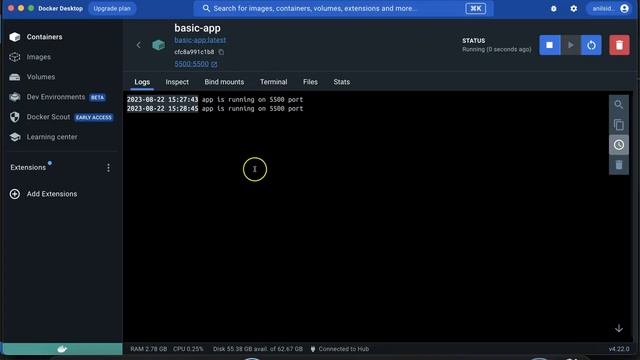Click the Docker Desktop window title
This screenshot has height=360, width=640.
point(60,9)
